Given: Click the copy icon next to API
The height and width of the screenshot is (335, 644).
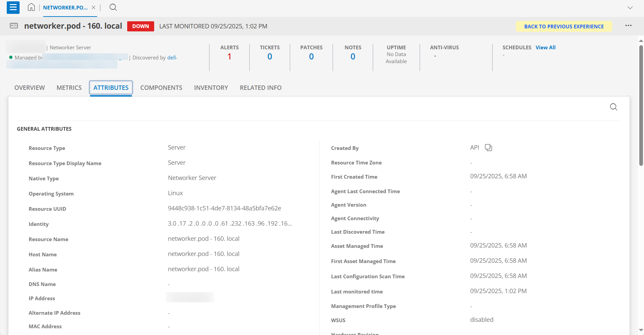Looking at the screenshot, I should coord(488,148).
